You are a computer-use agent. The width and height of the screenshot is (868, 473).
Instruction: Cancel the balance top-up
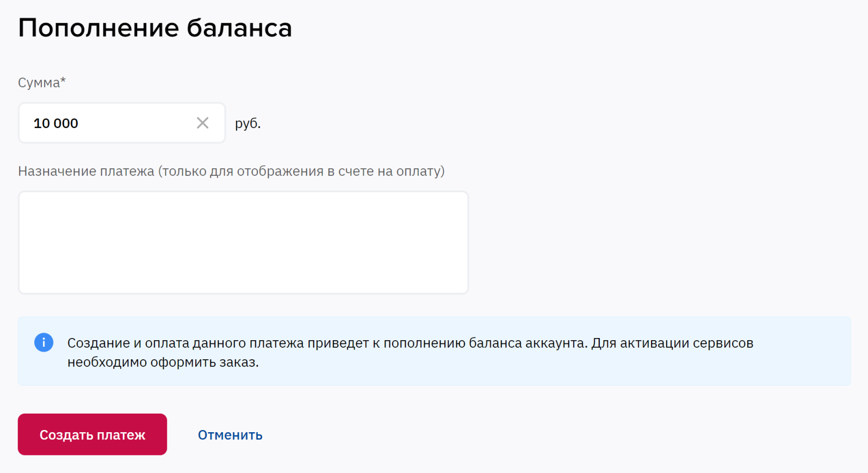[230, 435]
